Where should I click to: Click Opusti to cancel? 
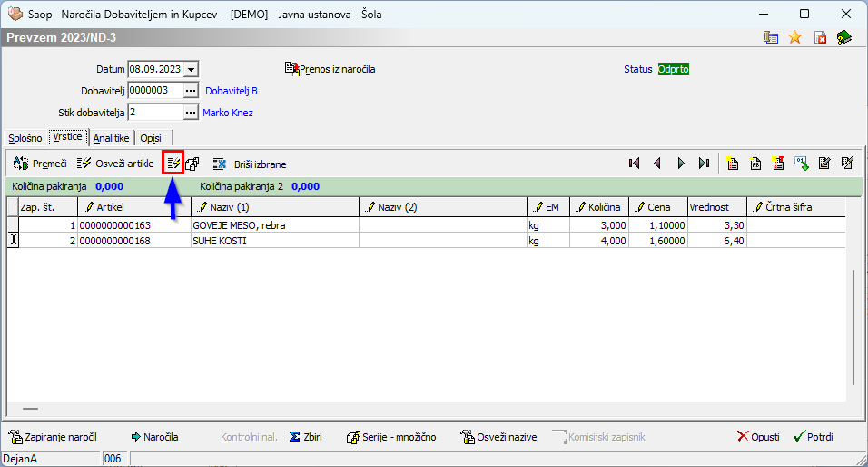point(758,437)
